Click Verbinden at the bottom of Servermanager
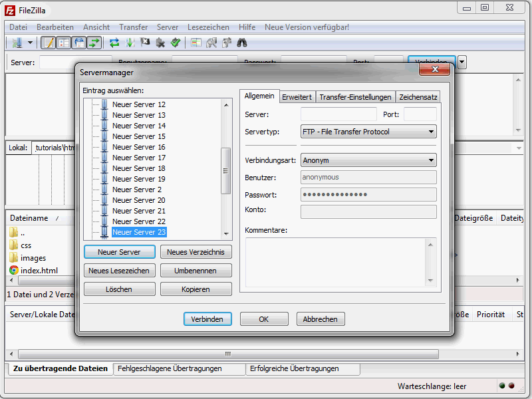The width and height of the screenshot is (532, 399). (x=207, y=319)
